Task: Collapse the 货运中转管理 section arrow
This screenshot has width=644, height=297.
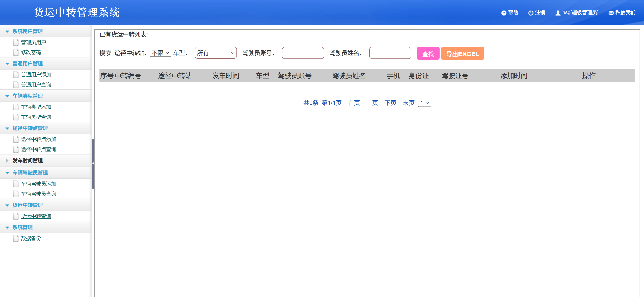Action: [7, 205]
